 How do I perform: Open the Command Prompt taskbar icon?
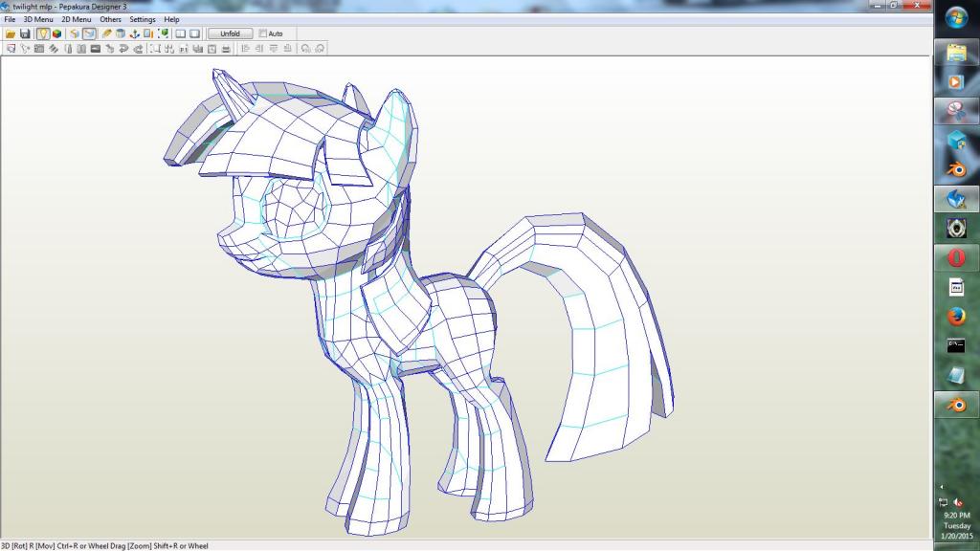(x=956, y=345)
